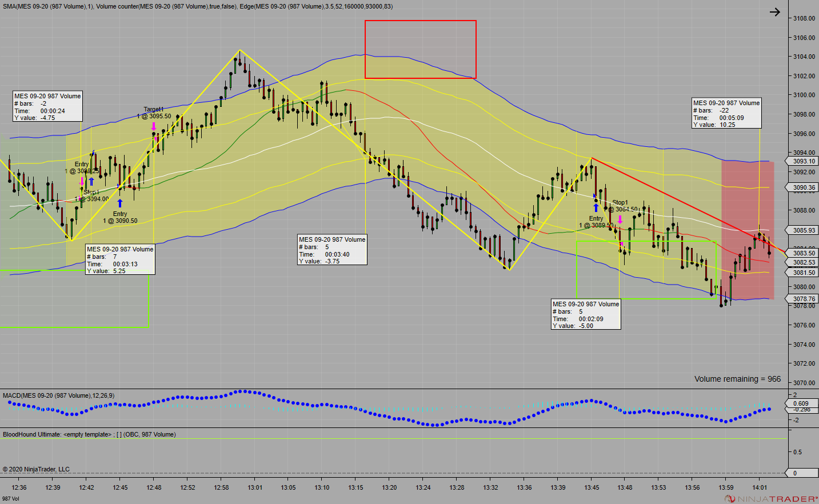Select ruler box with Y value 10.25
This screenshot has height=504, width=819.
(x=726, y=113)
